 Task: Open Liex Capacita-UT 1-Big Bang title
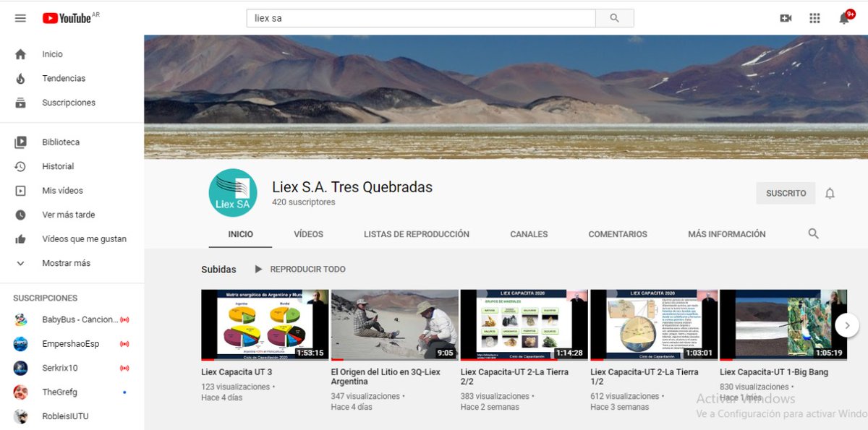pos(774,372)
